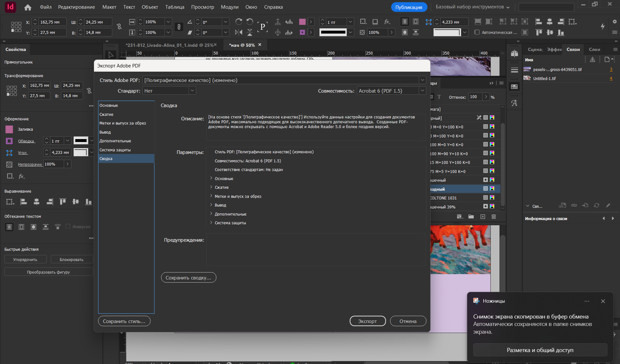The image size is (620, 364).
Task: Open the Совместимость dropdown
Action: 392,91
